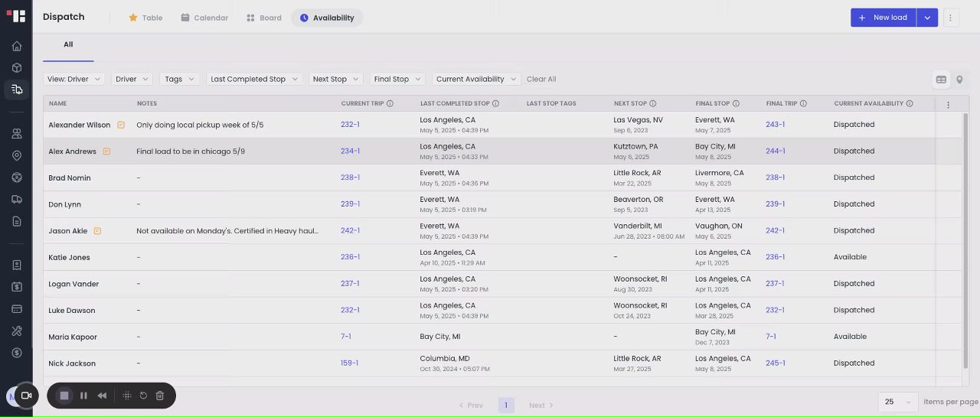980x417 pixels.
Task: Click the Next pagination button
Action: point(541,405)
